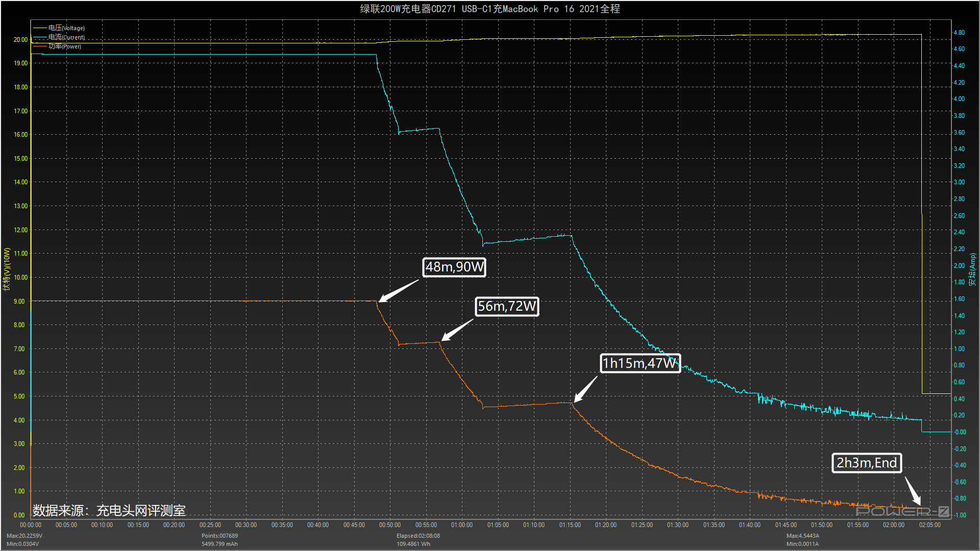Select the orange power legend line swatch

click(40, 46)
